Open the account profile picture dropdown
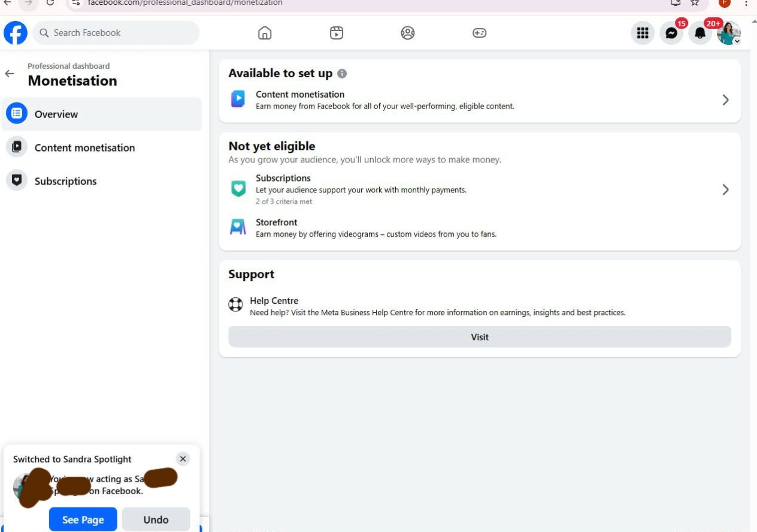 click(729, 33)
